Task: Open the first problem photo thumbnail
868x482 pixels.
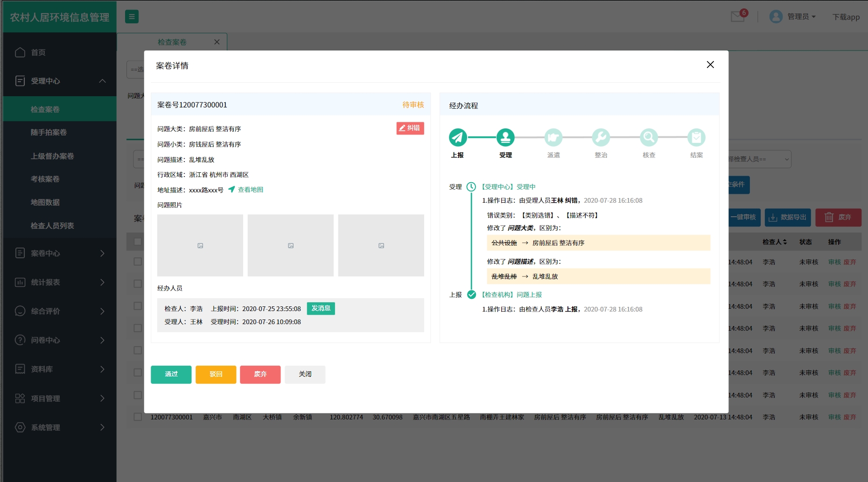Action: pos(200,245)
